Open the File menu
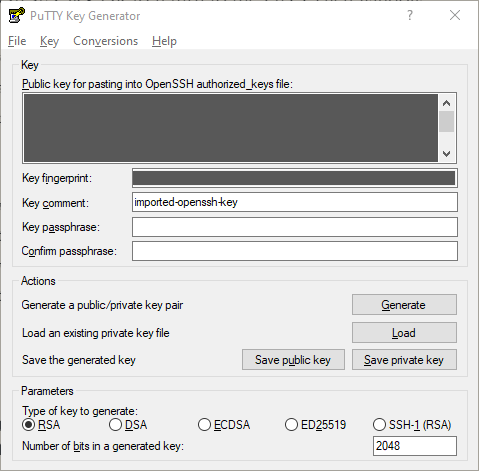This screenshot has height=471, width=479. pos(17,41)
